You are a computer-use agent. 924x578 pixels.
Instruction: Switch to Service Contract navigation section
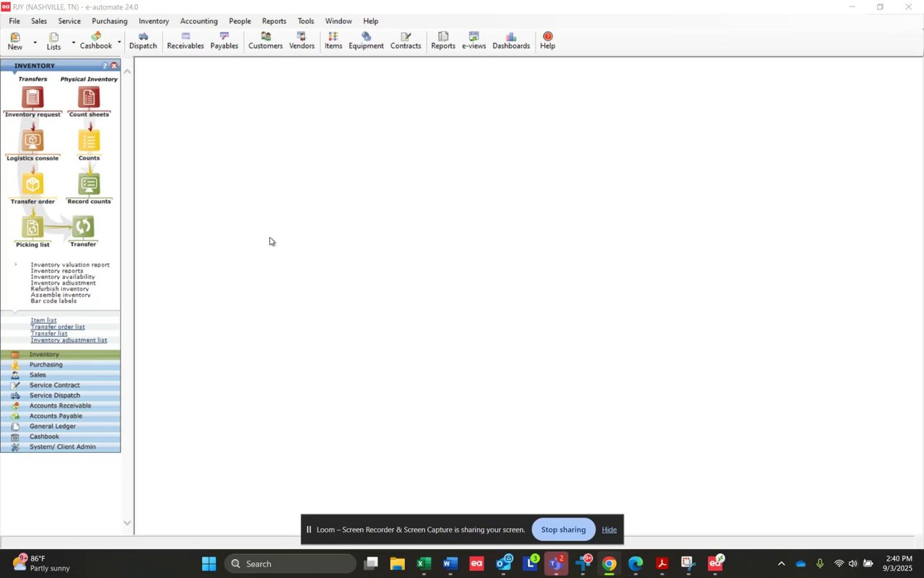(x=61, y=385)
